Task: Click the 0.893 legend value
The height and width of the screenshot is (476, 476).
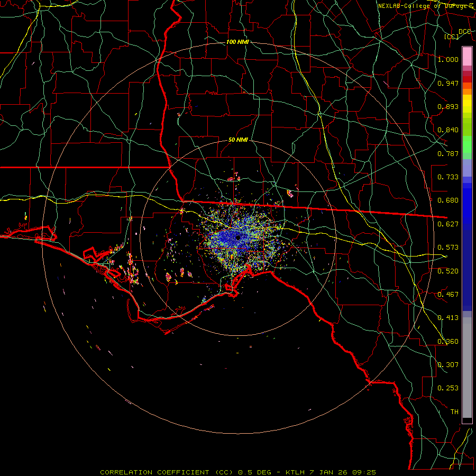Action: click(x=448, y=106)
